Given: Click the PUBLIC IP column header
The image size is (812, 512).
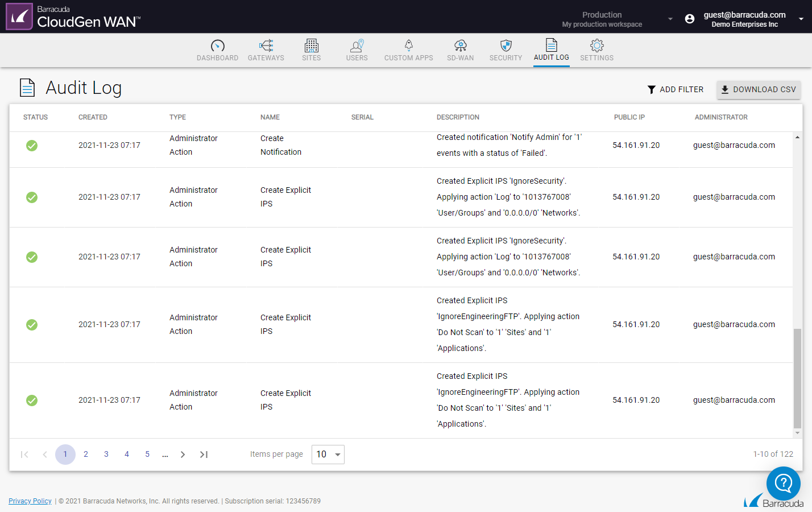Looking at the screenshot, I should click(x=629, y=117).
